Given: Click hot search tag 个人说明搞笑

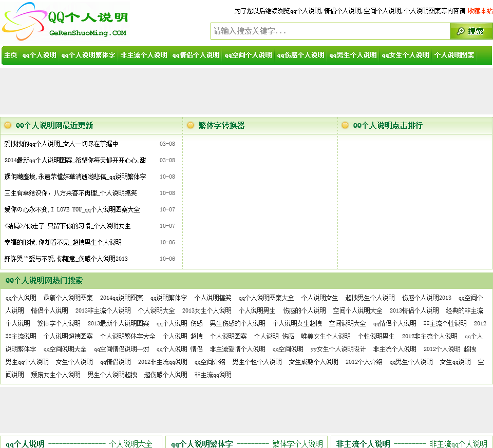Looking at the screenshot, I should point(213,298).
